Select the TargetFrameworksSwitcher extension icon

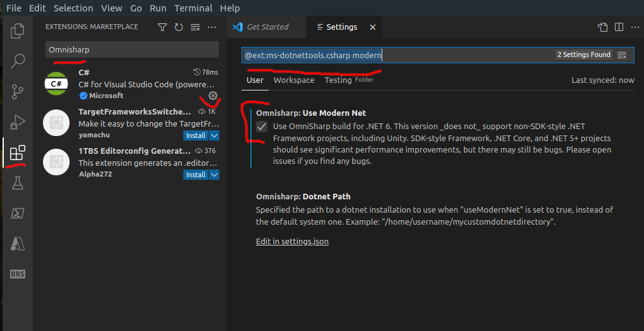(x=56, y=123)
